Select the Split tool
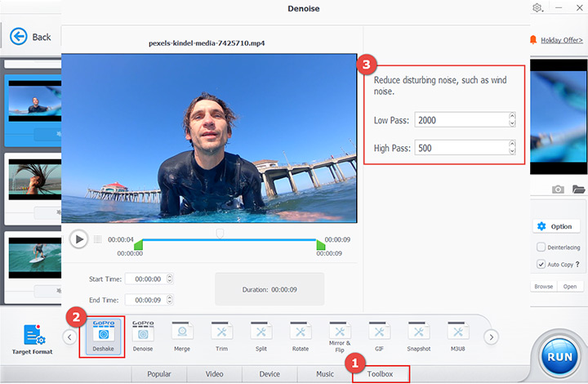Image resolution: width=588 pixels, height=384 pixels. pyautogui.click(x=261, y=335)
